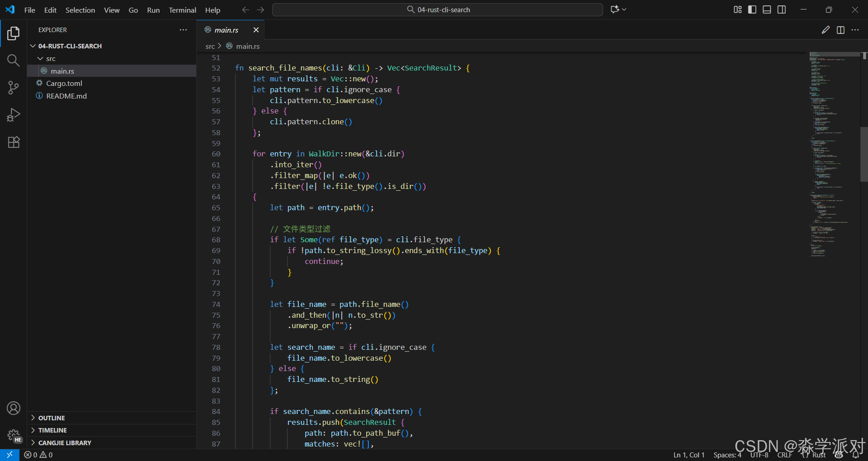Image resolution: width=868 pixels, height=461 pixels.
Task: Click the remote window indicator in status bar
Action: (9, 455)
